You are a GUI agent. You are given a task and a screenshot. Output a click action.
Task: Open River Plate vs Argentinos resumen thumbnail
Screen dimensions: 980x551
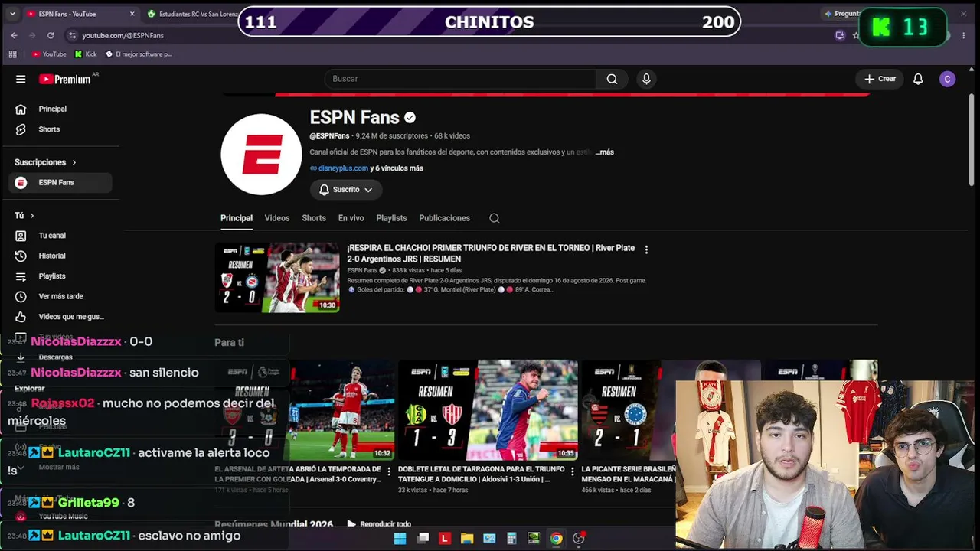(277, 278)
